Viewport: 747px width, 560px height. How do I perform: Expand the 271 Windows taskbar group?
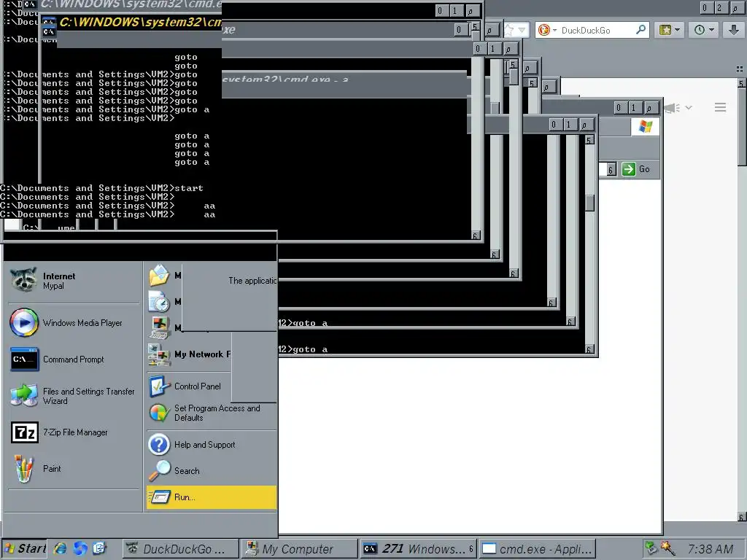click(x=418, y=549)
